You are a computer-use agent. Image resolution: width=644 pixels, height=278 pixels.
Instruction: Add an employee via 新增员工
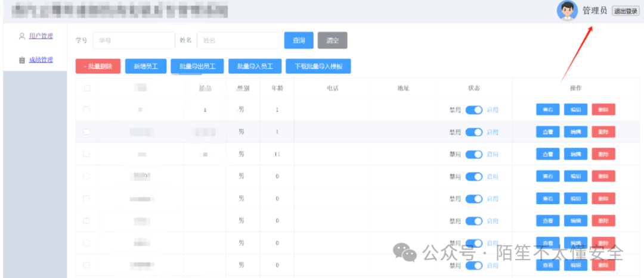pyautogui.click(x=146, y=66)
